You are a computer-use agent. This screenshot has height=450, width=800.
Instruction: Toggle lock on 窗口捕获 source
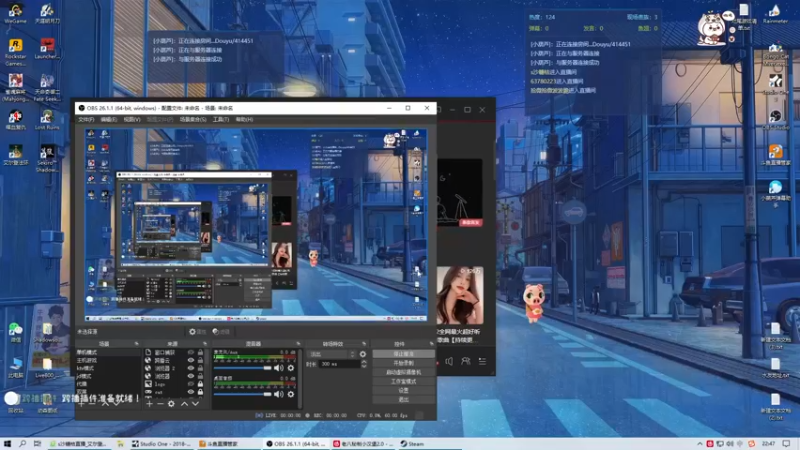coord(201,353)
